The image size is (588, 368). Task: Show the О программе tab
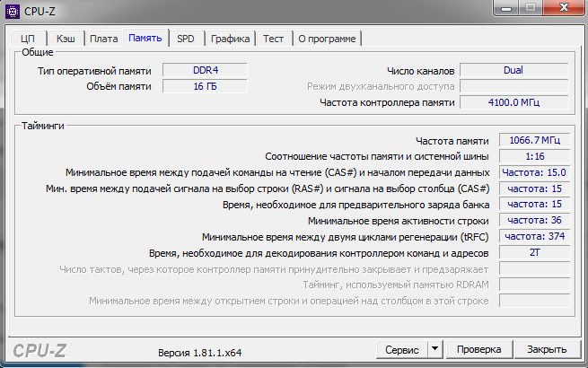pos(327,39)
